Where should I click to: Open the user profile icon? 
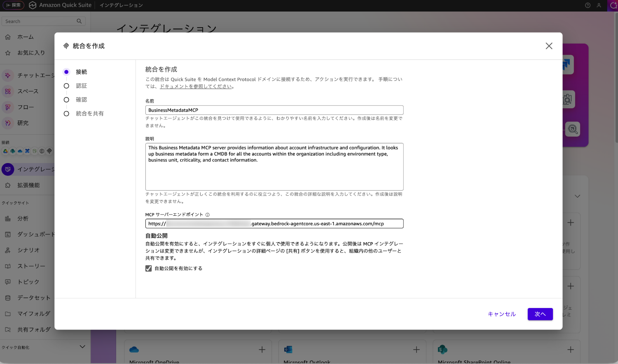599,5
